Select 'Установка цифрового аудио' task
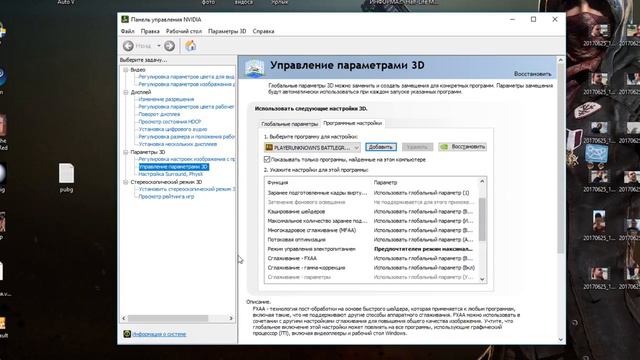 [173, 129]
